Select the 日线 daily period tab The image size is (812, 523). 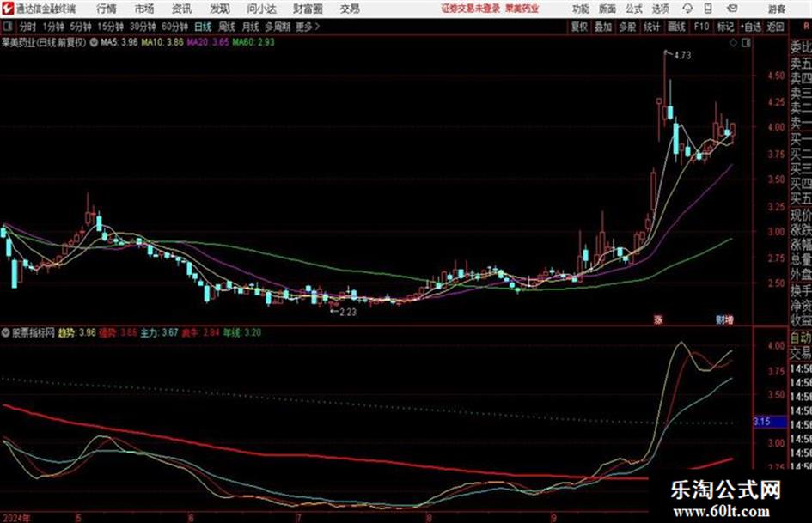(x=203, y=27)
